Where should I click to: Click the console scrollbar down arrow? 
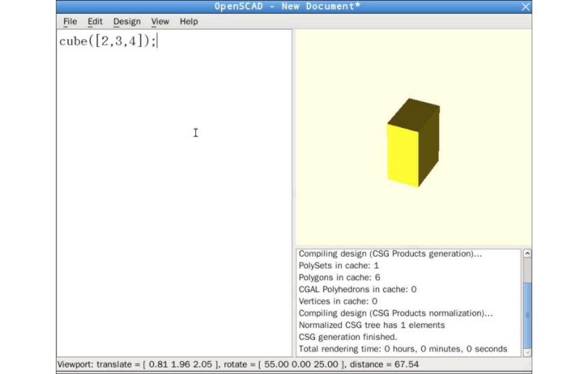click(527, 352)
